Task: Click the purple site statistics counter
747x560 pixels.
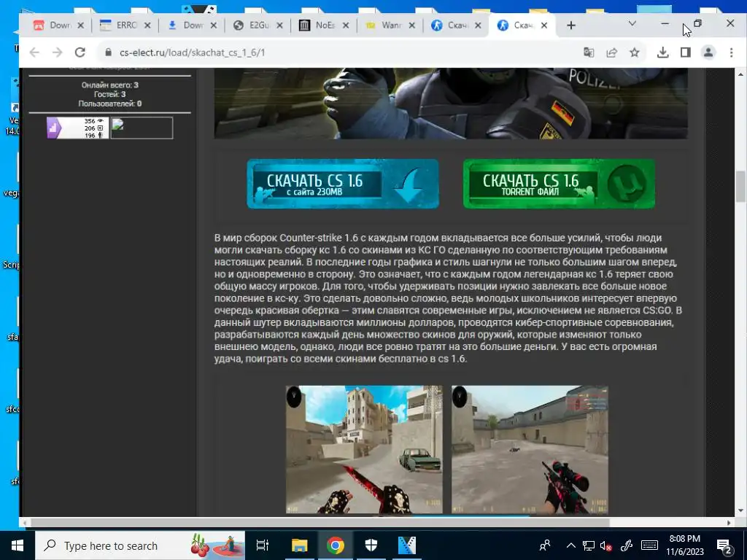Action: point(77,128)
